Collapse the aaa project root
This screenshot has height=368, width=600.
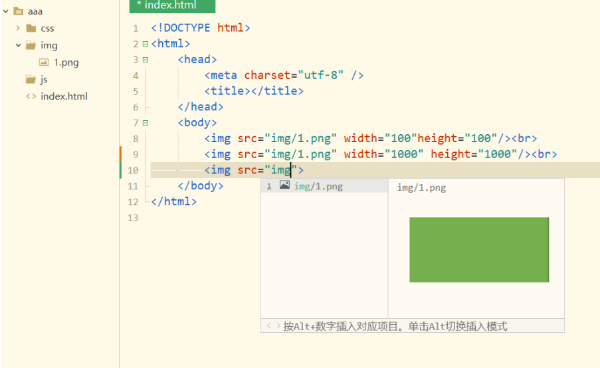[6, 11]
